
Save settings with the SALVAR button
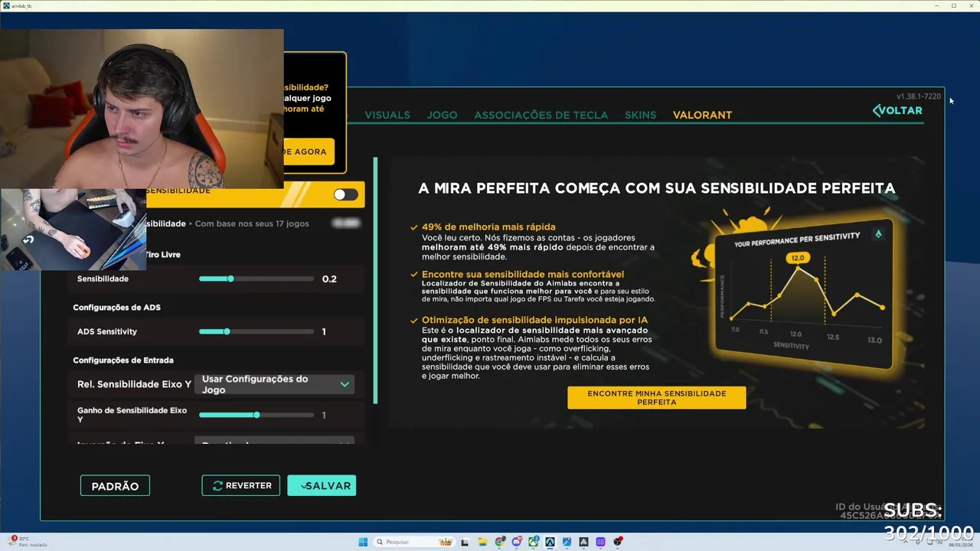pos(322,486)
